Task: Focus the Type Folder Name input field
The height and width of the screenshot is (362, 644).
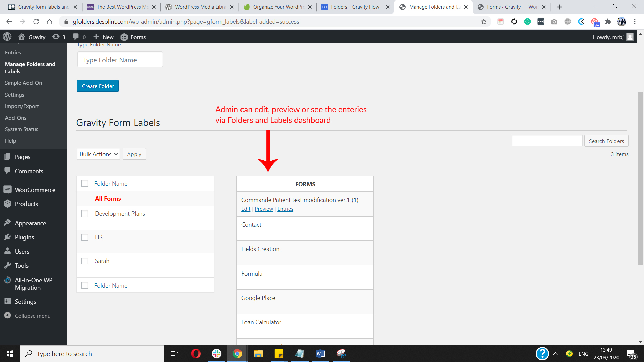Action: coord(120,60)
